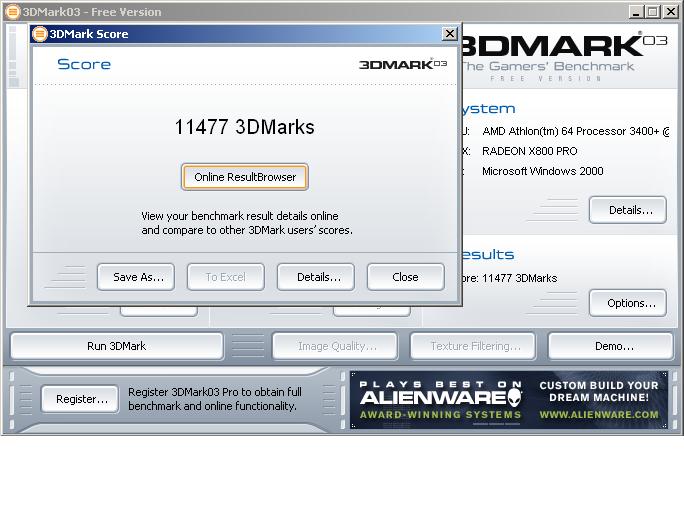Image resolution: width=684 pixels, height=512 pixels.
Task: Click the 3DMark03 main window title icon
Action: [x=13, y=12]
